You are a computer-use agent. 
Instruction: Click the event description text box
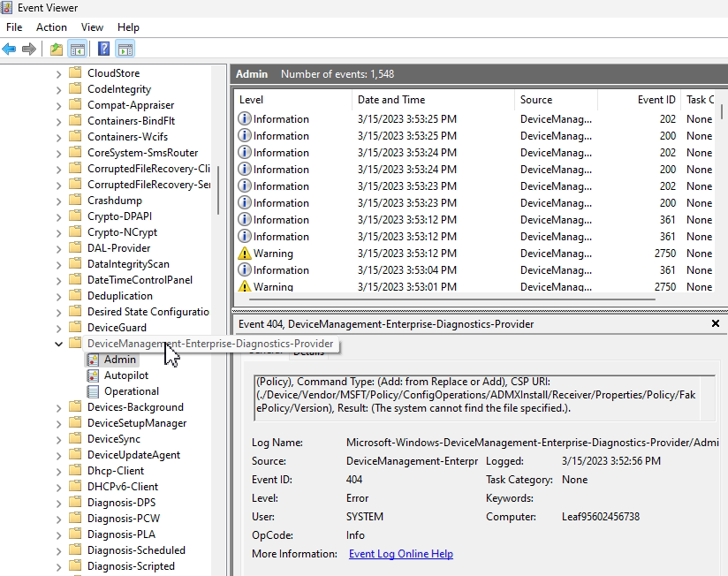coord(484,398)
